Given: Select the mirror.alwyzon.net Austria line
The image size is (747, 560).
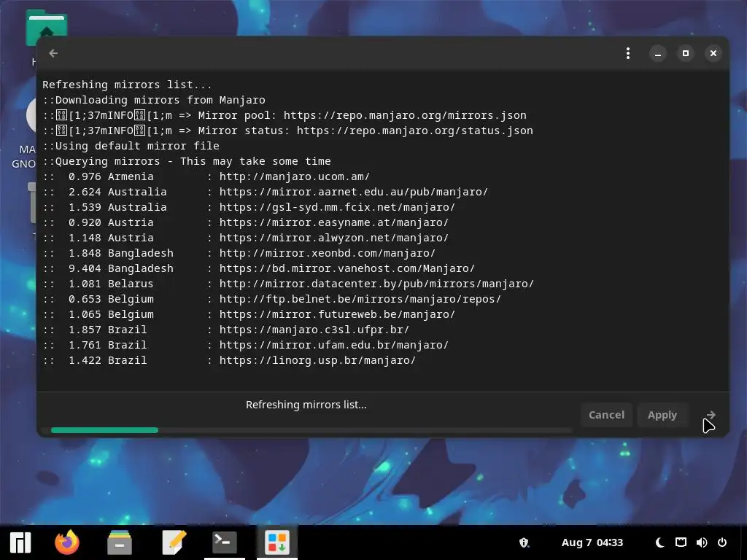Looking at the screenshot, I should point(245,238).
